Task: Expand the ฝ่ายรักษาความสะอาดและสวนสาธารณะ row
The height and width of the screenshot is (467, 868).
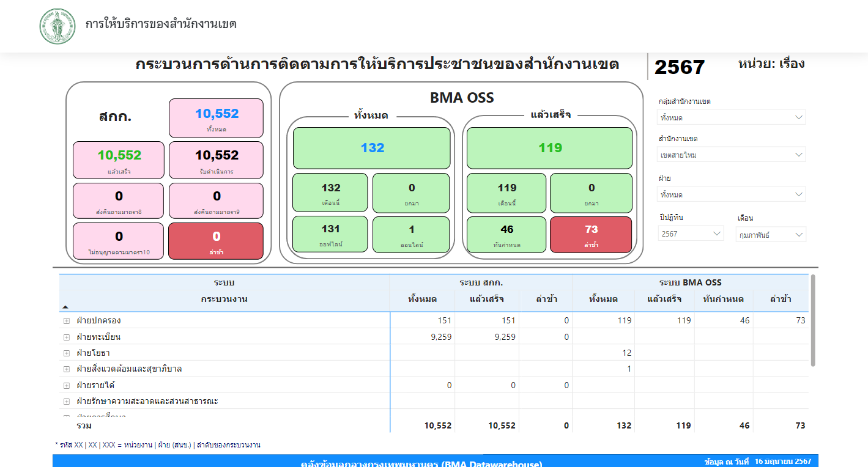Action: click(x=66, y=402)
